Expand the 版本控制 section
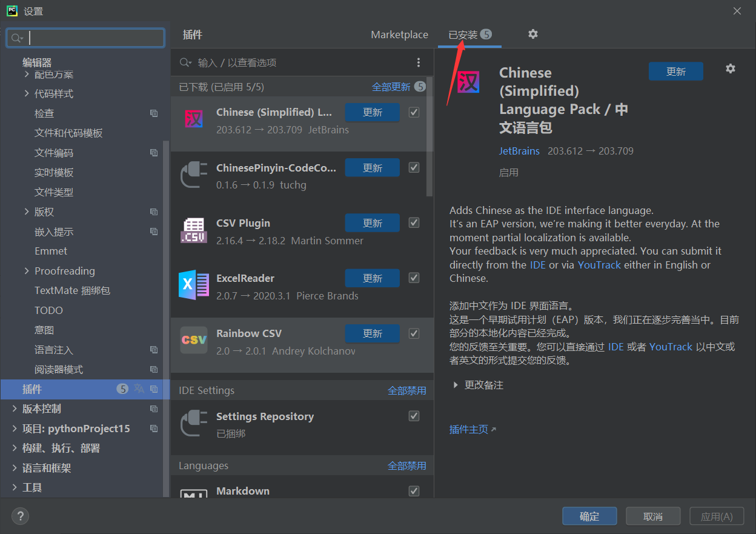The width and height of the screenshot is (756, 534). pos(15,409)
